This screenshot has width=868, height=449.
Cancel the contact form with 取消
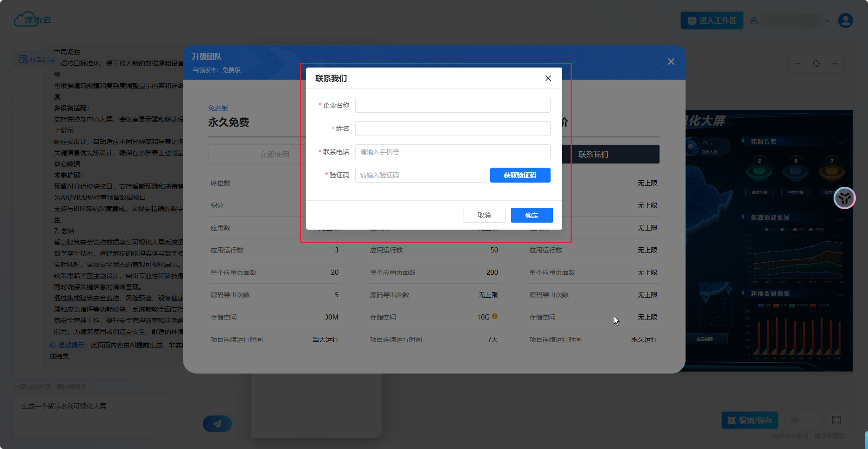tap(484, 215)
